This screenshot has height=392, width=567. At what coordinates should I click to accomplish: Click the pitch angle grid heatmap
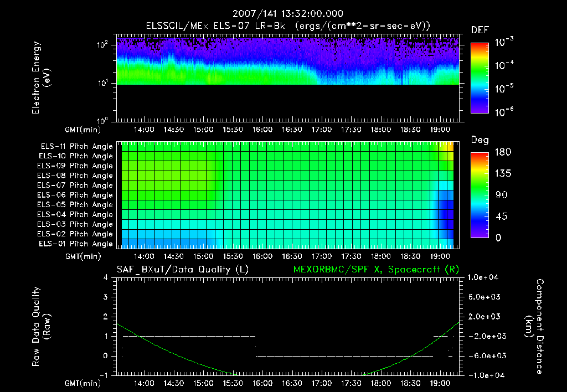(x=288, y=195)
